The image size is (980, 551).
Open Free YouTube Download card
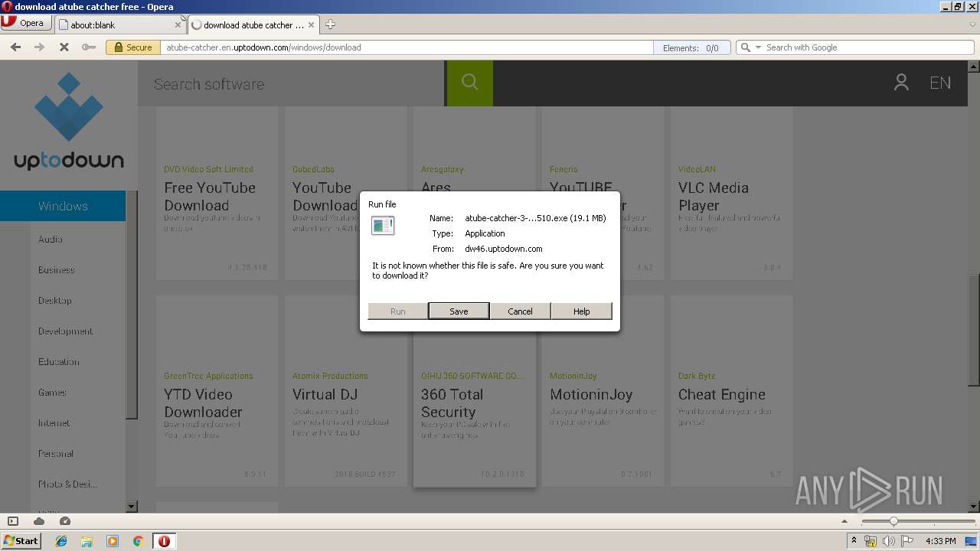(x=217, y=193)
